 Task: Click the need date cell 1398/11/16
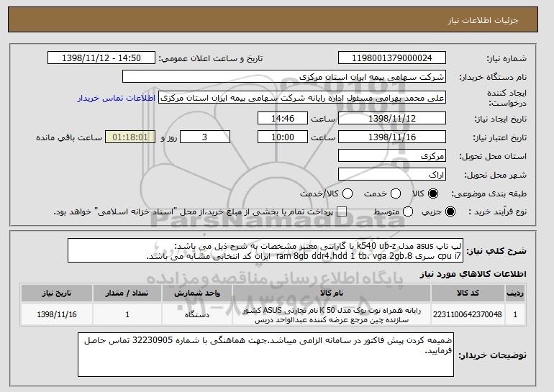pos(57,314)
